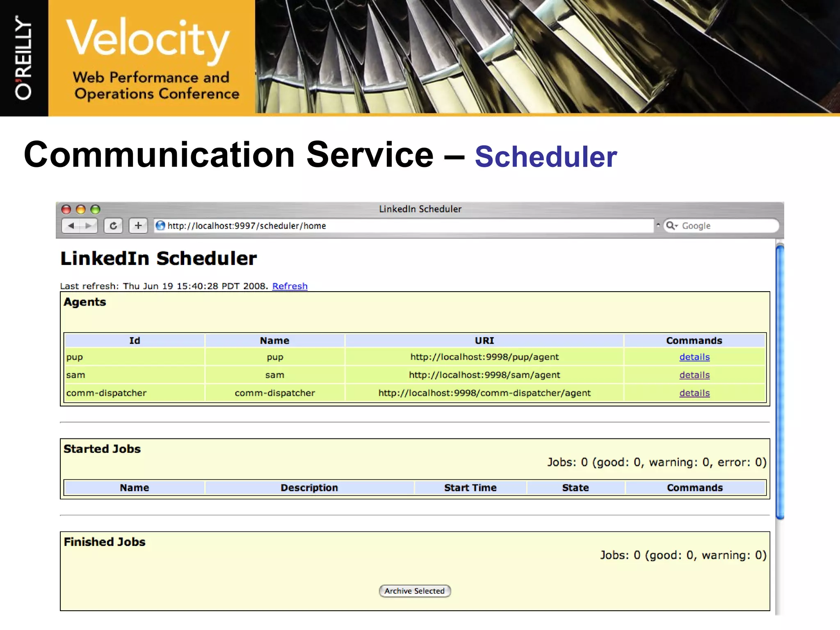The height and width of the screenshot is (630, 840).
Task: Click the pup Name cell
Action: tap(274, 357)
